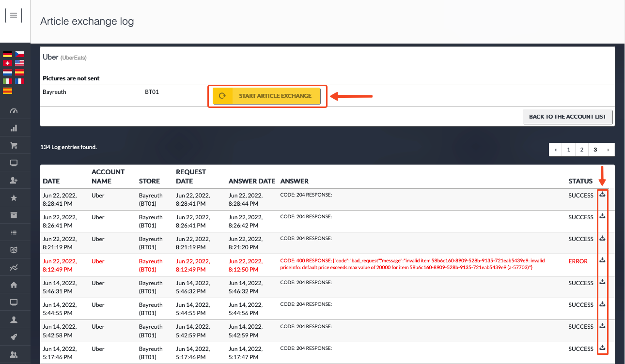Download log for 8:21:19 PM entry

coord(602,238)
